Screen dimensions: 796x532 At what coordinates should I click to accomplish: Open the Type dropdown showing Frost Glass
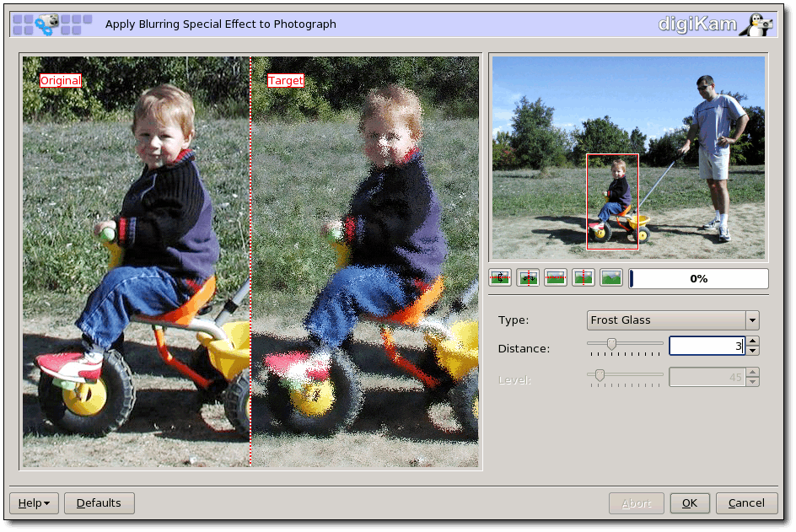point(665,320)
